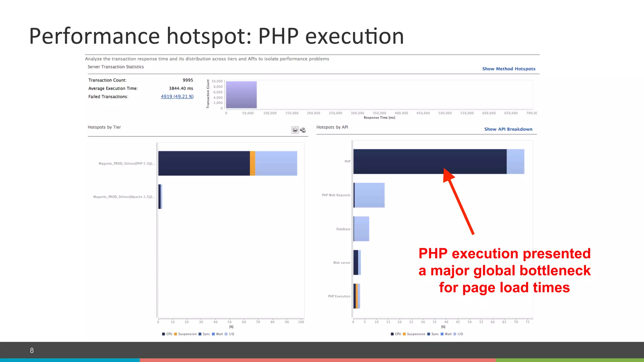The image size is (644, 362).
Task: Click the PHP label on the API chart axis
Action: [347, 162]
